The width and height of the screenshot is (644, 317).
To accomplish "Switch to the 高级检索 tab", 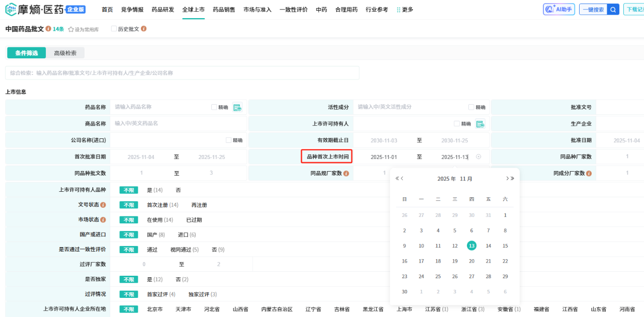I will click(x=65, y=53).
